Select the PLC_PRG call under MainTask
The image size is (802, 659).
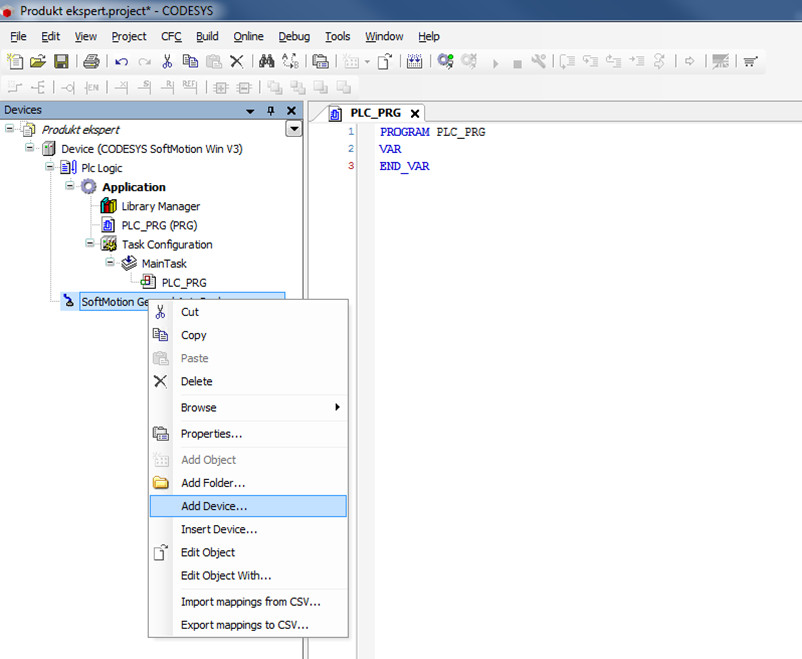(x=184, y=283)
